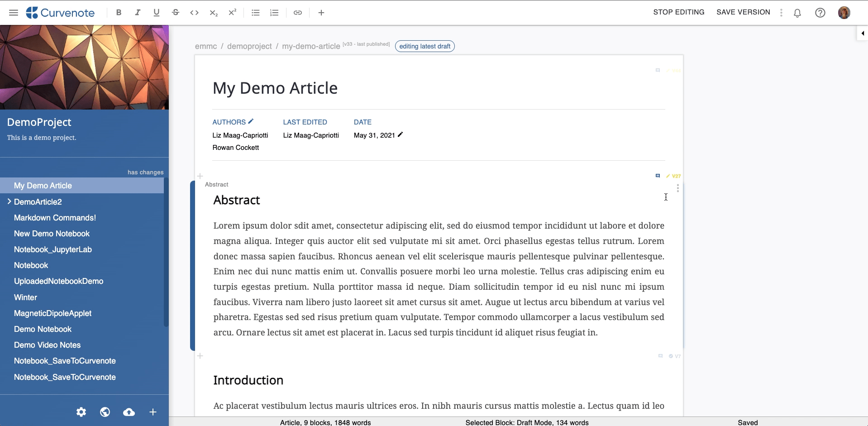
Task: Click STOP EDITING button
Action: (678, 12)
